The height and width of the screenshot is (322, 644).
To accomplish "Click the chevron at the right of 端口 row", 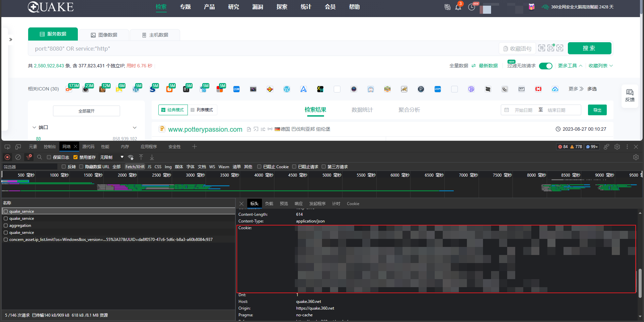I will click(x=135, y=127).
